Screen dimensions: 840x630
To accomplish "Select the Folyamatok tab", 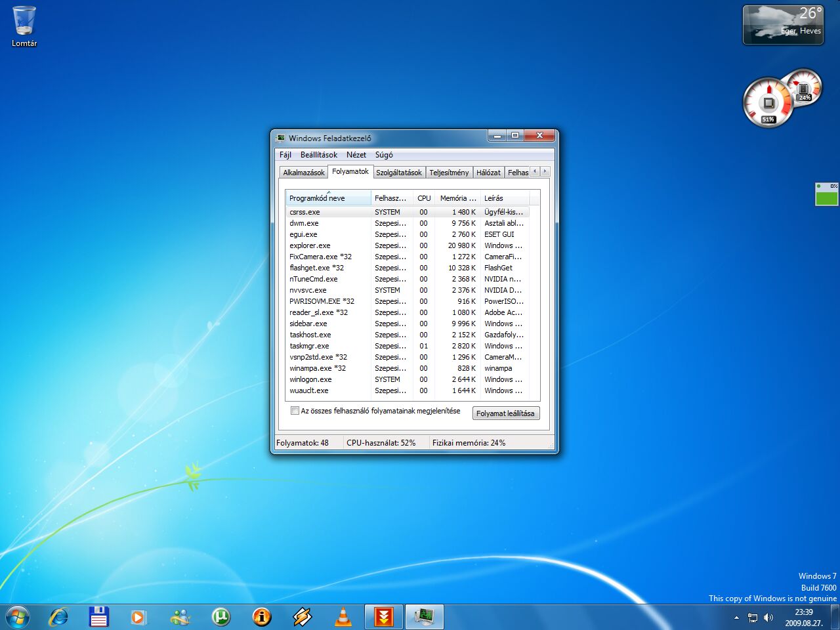I will tap(350, 171).
